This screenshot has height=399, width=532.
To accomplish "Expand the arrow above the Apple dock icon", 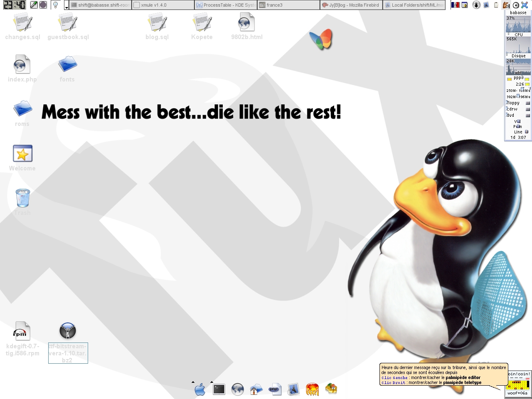I will 193,382.
